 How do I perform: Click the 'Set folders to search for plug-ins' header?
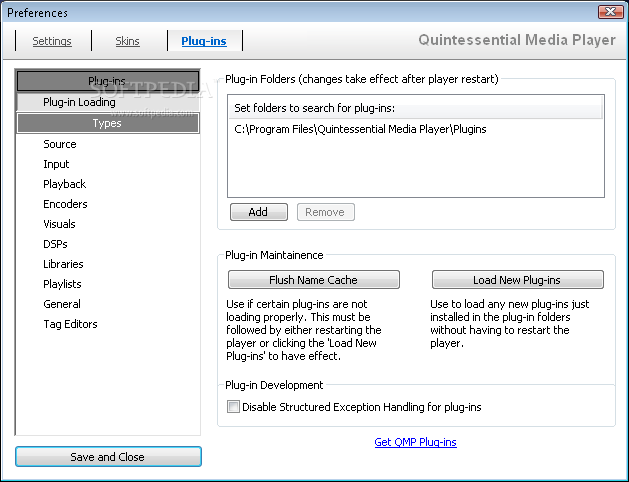pyautogui.click(x=416, y=108)
